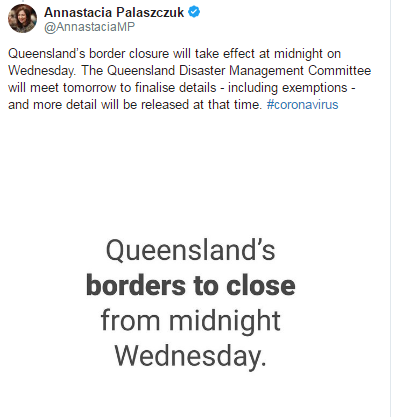Click the tweet's right border line

(390, 208)
